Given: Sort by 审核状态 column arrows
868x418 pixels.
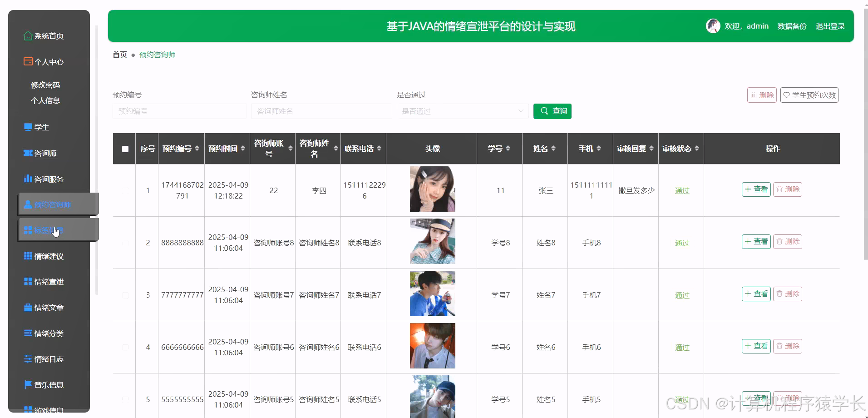Looking at the screenshot, I should click(x=697, y=149).
